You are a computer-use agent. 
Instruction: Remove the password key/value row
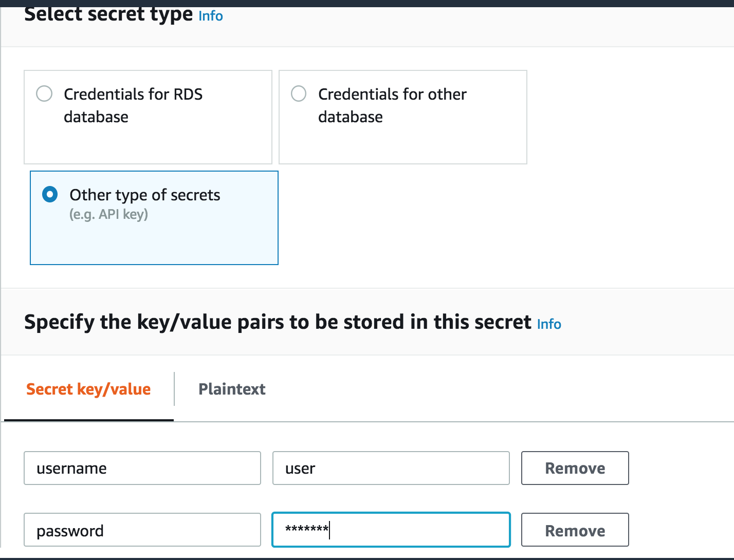click(x=575, y=530)
